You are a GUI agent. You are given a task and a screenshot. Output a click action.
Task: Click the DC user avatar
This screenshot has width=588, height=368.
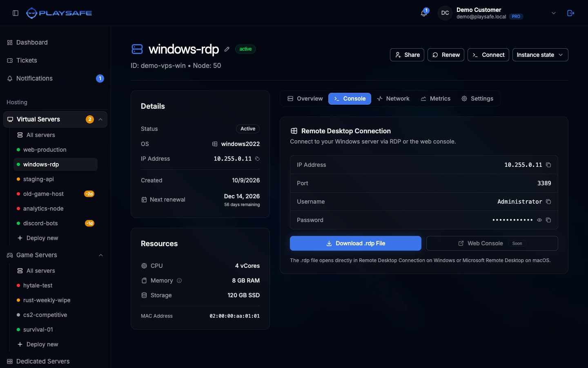[x=445, y=13]
